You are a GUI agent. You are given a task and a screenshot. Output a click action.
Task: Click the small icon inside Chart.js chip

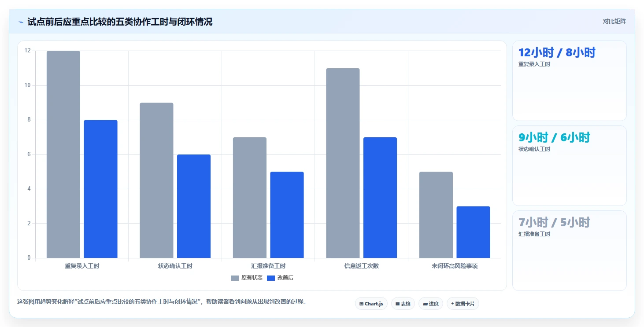[x=361, y=304]
